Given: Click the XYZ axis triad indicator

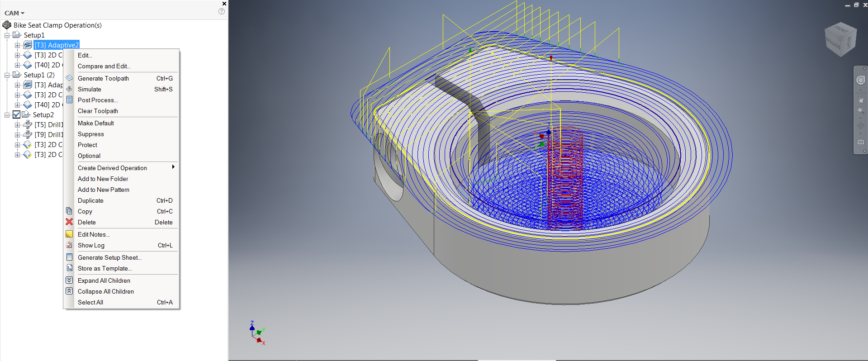Looking at the screenshot, I should [257, 333].
